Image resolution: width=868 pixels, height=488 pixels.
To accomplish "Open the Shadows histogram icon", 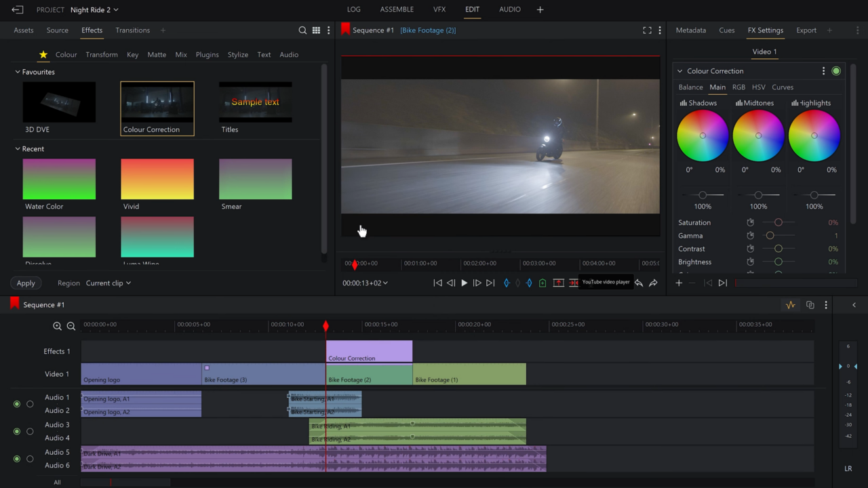I will point(683,103).
